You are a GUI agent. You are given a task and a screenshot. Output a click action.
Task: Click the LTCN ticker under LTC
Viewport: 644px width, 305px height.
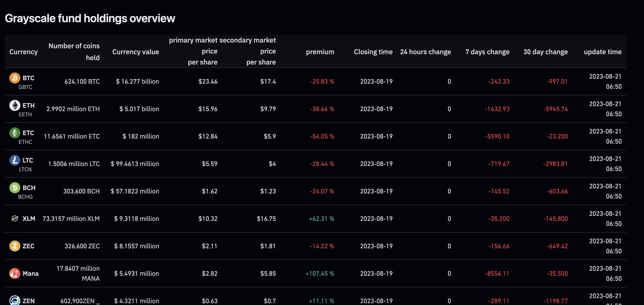(x=26, y=169)
